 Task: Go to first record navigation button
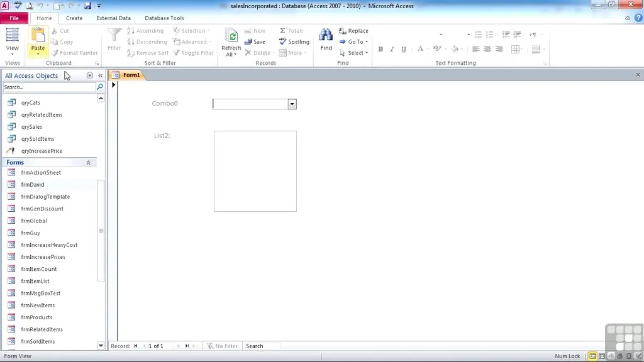click(x=136, y=346)
